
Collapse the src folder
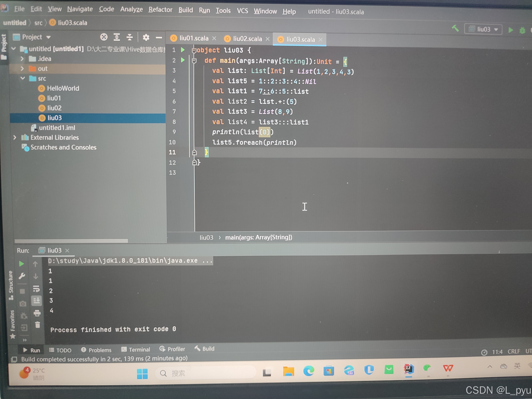click(23, 78)
